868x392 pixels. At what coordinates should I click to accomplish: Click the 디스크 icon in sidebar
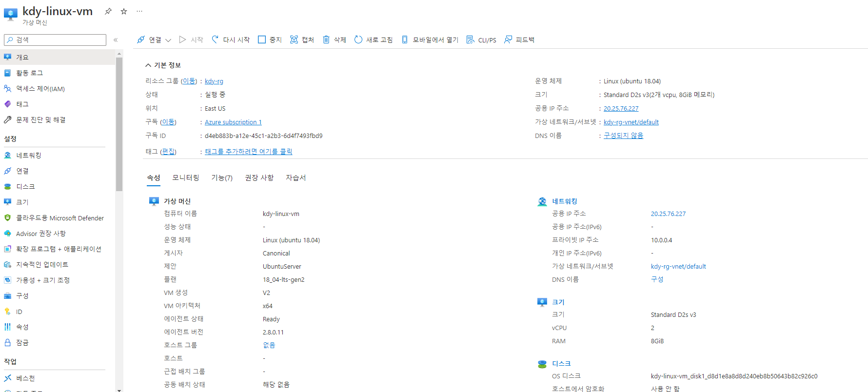coord(8,187)
